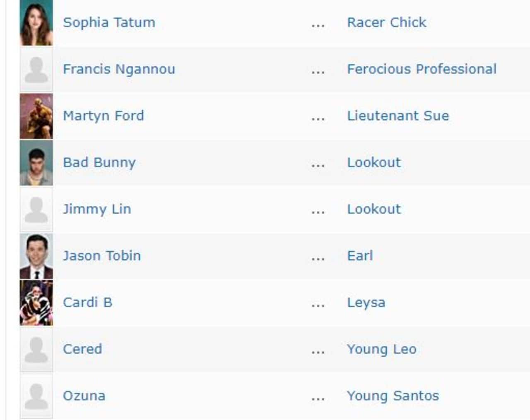
Task: Open the Leysa character page
Action: coord(366,302)
